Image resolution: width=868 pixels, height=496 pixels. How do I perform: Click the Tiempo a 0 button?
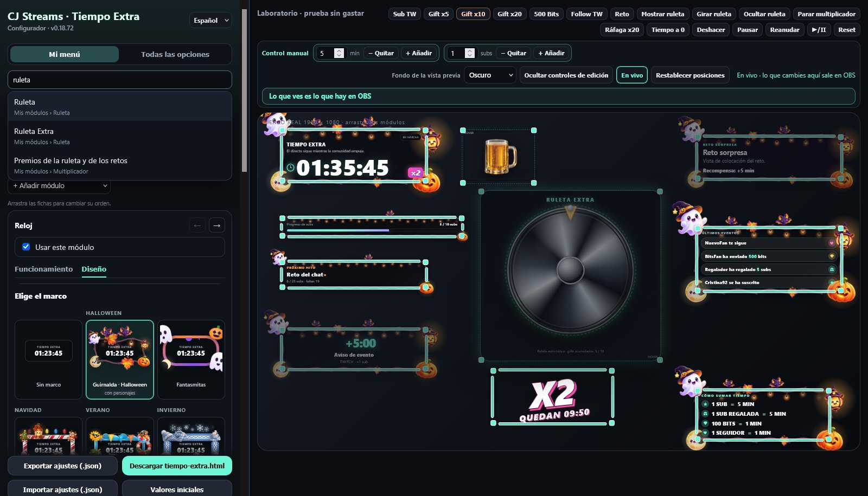(x=668, y=30)
